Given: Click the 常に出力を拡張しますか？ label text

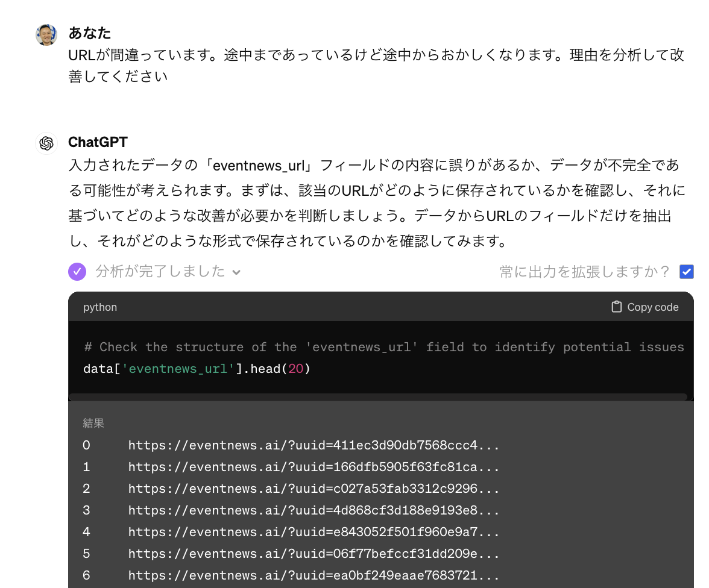Looking at the screenshot, I should coord(584,272).
